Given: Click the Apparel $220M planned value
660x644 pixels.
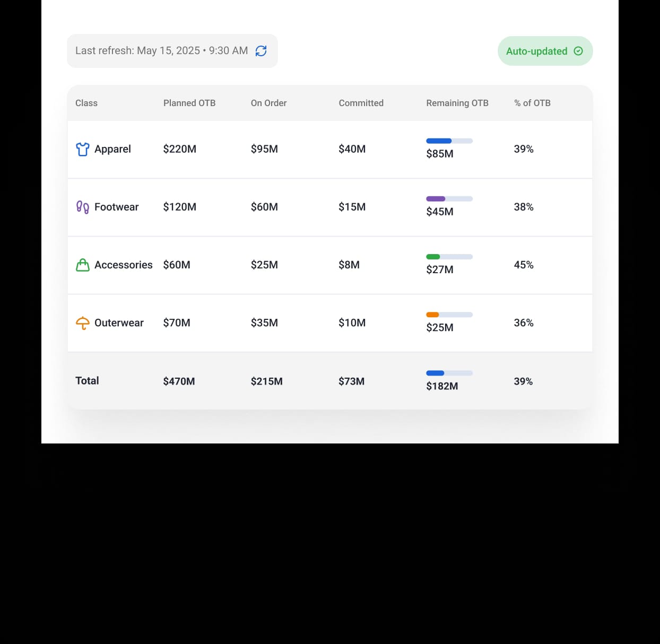Looking at the screenshot, I should click(180, 149).
